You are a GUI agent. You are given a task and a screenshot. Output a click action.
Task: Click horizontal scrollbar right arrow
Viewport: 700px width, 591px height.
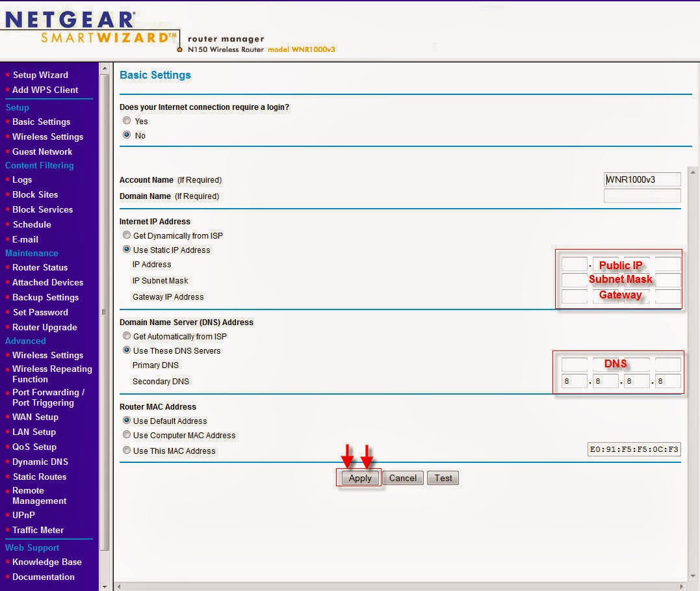coord(682,586)
